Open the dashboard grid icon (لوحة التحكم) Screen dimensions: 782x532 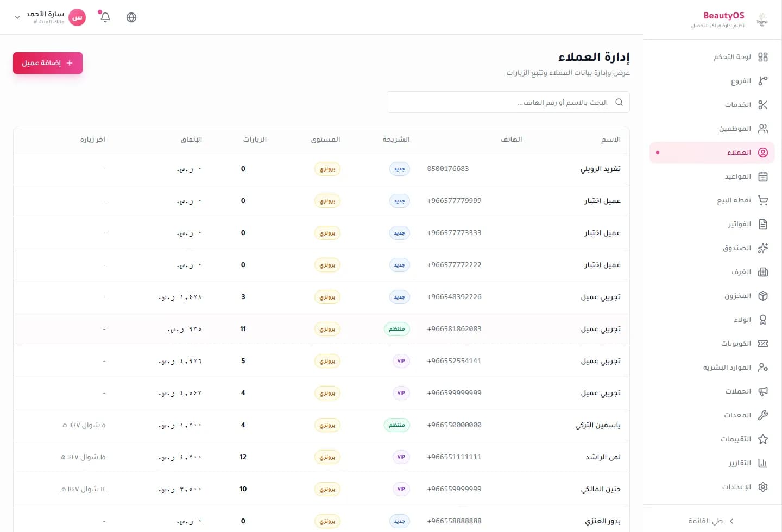point(763,57)
